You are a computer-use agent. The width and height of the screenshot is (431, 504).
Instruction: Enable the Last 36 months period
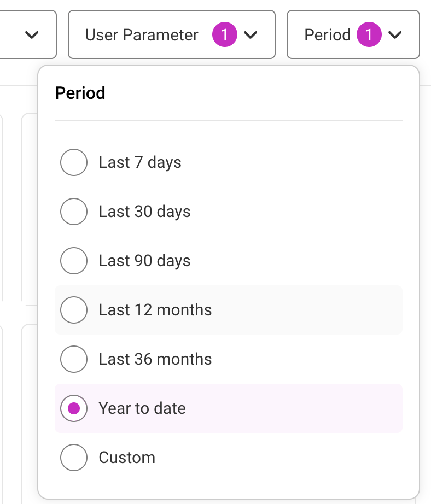click(74, 359)
